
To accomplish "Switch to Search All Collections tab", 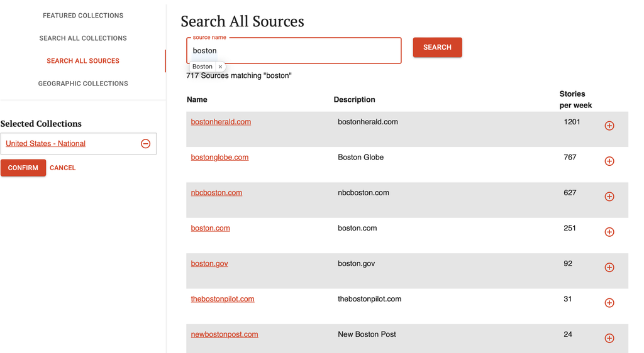I will (83, 38).
